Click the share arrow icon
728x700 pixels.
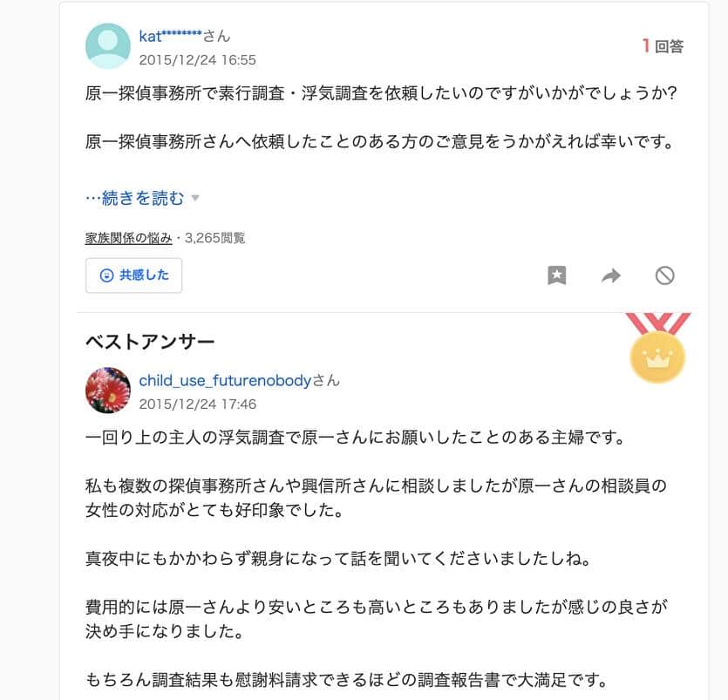tap(611, 275)
